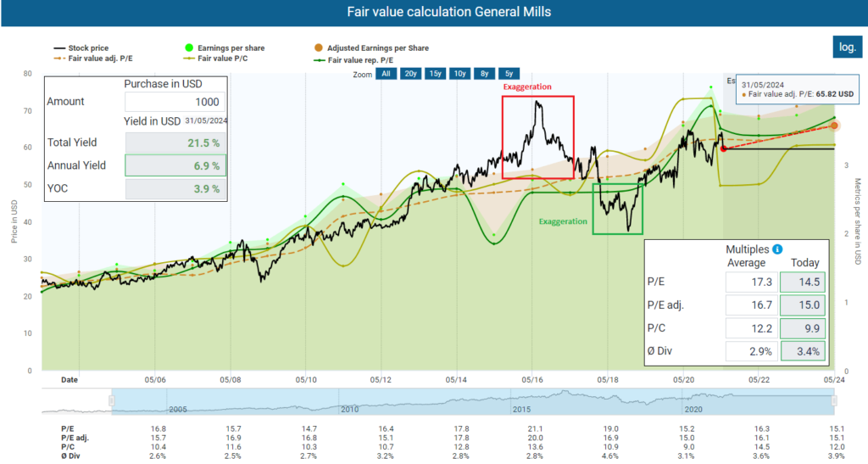
Task: Toggle Fair value rep. P/E legend series
Action: point(353,59)
